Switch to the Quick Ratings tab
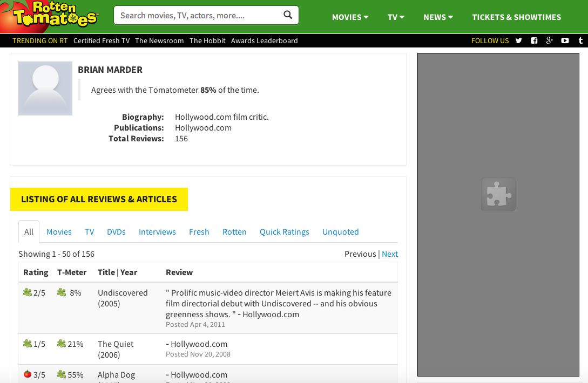The image size is (588, 383). [x=284, y=232]
